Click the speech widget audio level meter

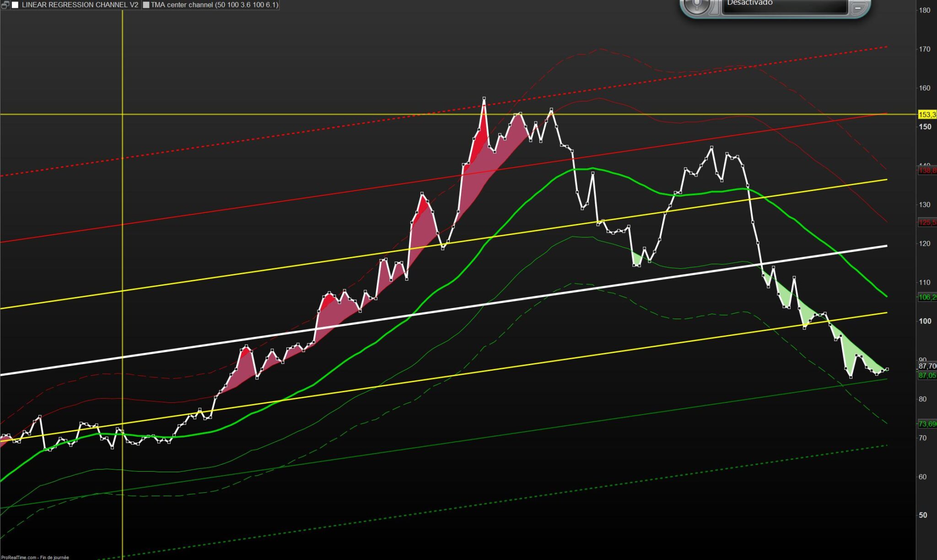714,7
